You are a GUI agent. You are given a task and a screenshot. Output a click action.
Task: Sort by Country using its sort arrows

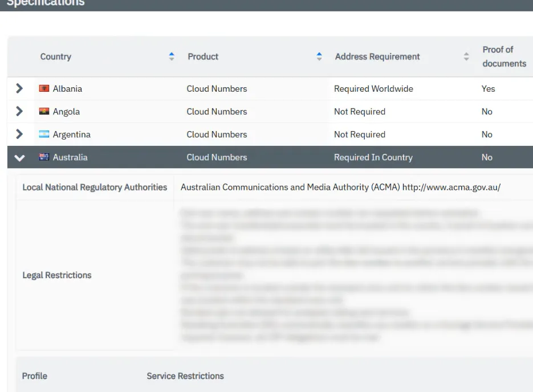[x=172, y=56]
